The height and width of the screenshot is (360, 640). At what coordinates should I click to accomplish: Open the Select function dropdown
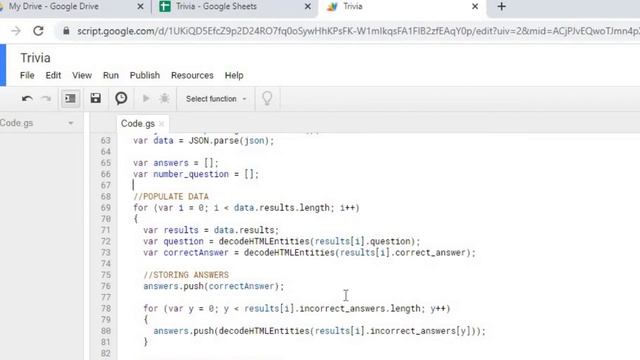216,99
